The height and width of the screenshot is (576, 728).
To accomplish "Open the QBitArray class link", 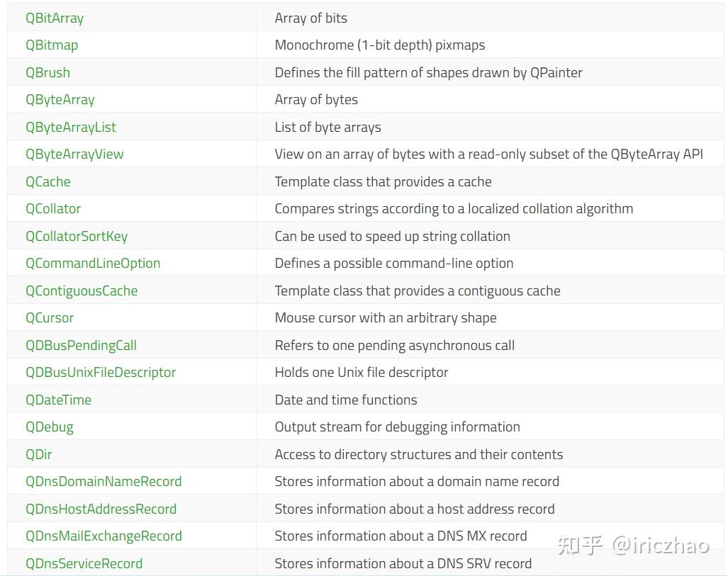I will (55, 18).
